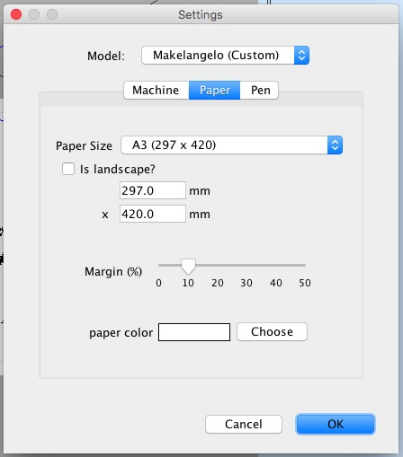This screenshot has width=403, height=457.
Task: Enable the Is landscape checkbox
Action: coord(68,169)
